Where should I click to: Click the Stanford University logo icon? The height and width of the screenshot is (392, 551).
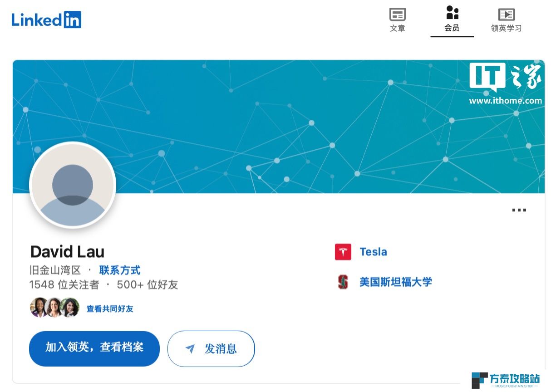click(343, 282)
